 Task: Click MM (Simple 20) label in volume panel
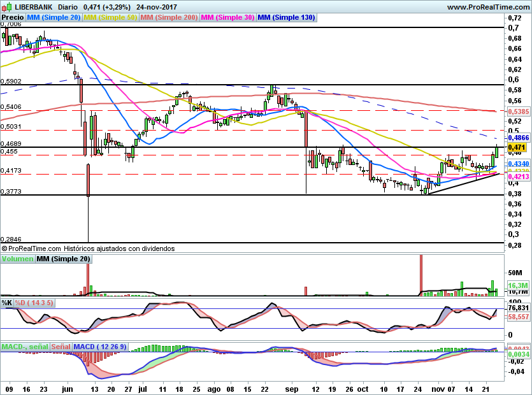64,259
